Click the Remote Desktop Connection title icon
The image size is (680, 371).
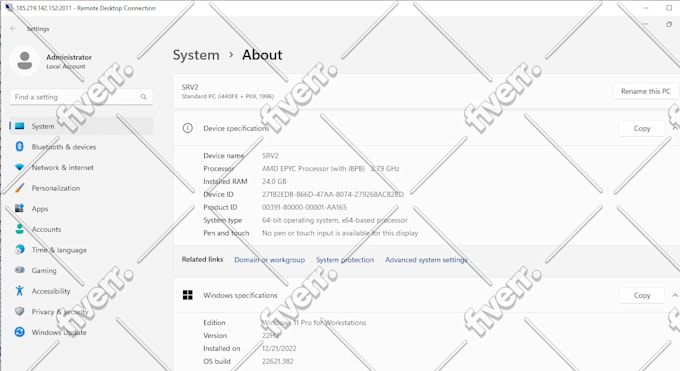[9, 8]
